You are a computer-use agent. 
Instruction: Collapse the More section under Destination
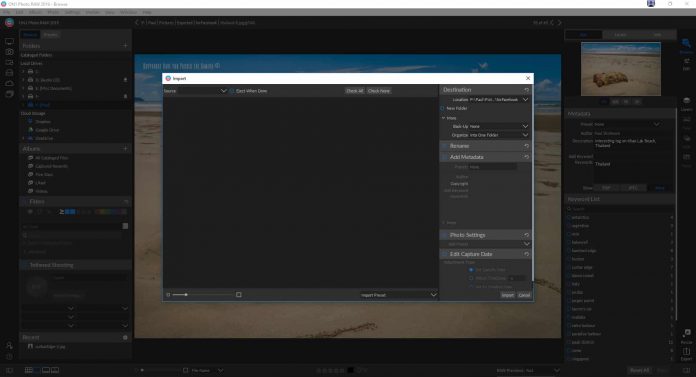pyautogui.click(x=443, y=118)
